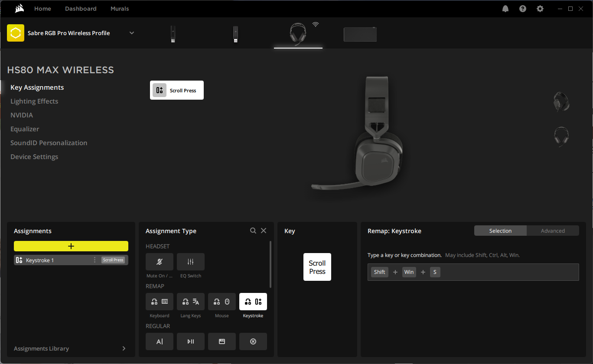The height and width of the screenshot is (364, 593).
Task: Open Lighting Effects section
Action: pos(34,101)
